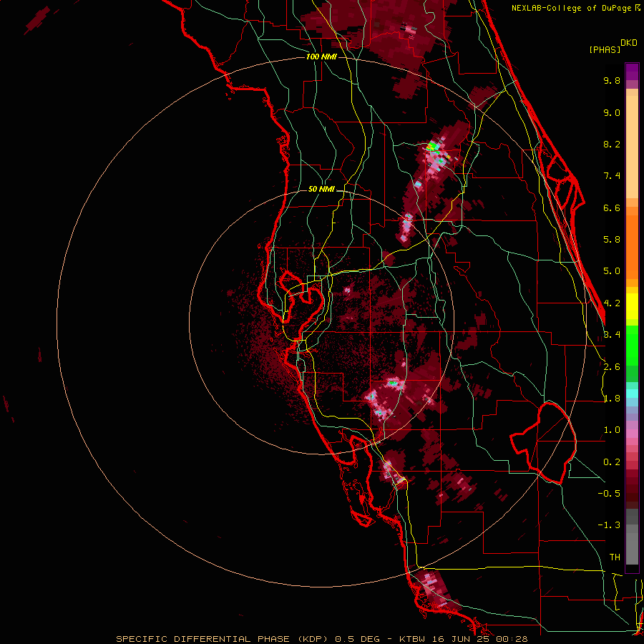Click the green high-KDP storm core
The image size is (644, 644).
point(432,147)
